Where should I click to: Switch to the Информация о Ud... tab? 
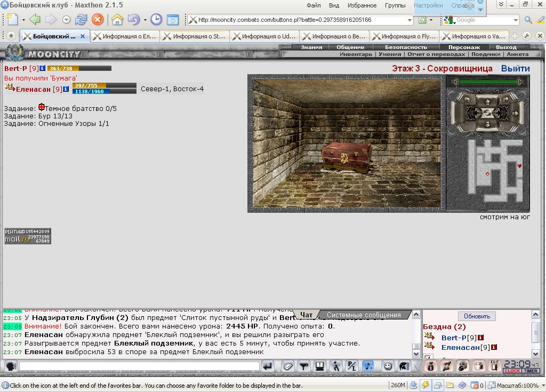click(264, 36)
